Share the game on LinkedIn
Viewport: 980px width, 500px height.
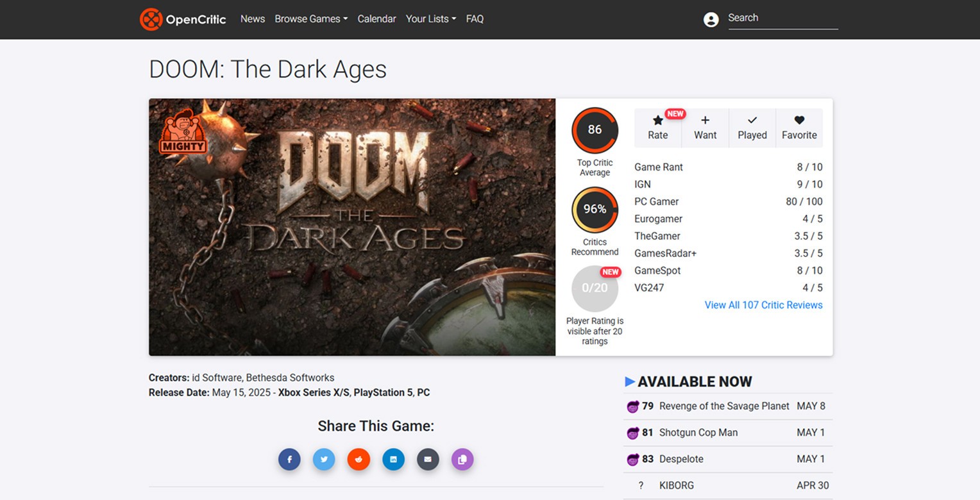[x=393, y=459]
